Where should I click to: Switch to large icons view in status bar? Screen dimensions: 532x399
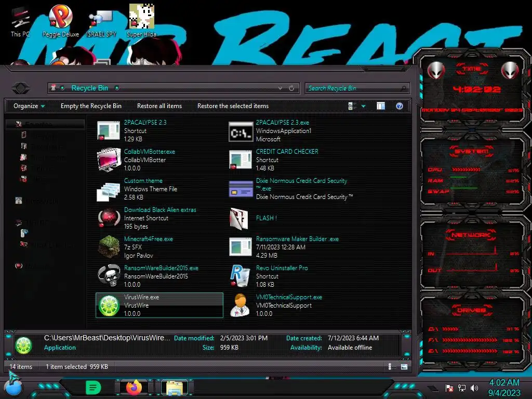point(404,366)
